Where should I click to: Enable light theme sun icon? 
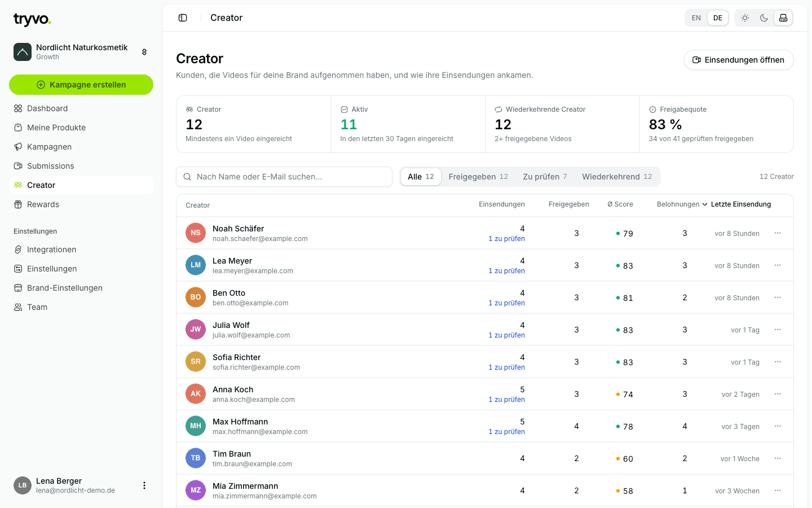coord(745,18)
